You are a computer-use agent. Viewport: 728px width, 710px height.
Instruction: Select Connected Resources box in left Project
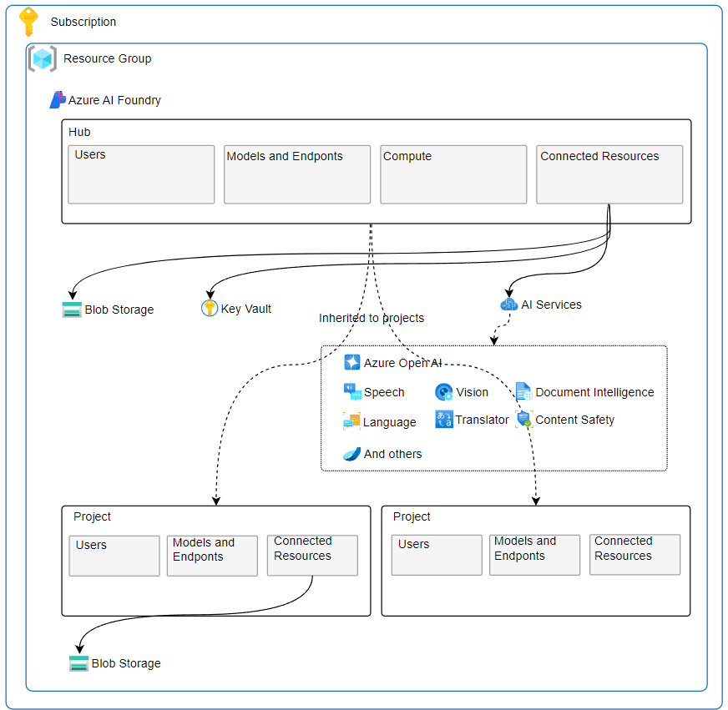(x=312, y=556)
